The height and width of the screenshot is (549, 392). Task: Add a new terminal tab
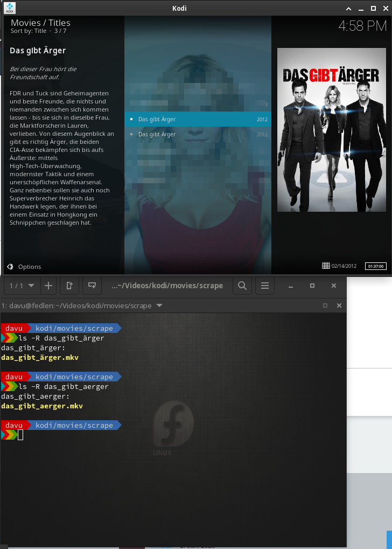click(x=48, y=286)
